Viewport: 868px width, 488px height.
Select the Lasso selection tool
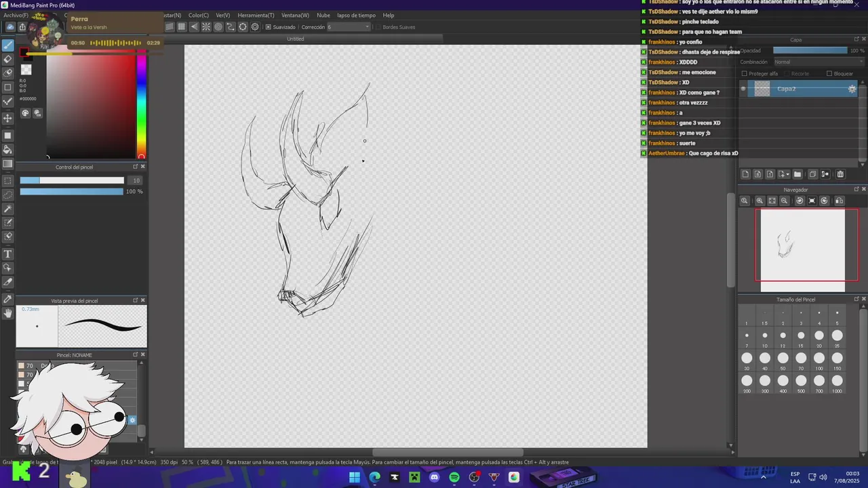[8, 195]
